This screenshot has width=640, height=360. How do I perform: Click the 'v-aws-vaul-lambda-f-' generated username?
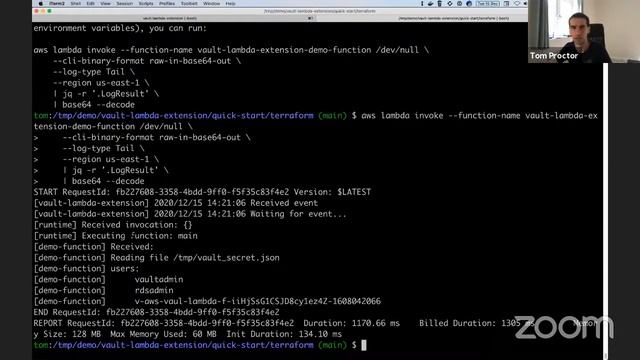(x=258, y=302)
